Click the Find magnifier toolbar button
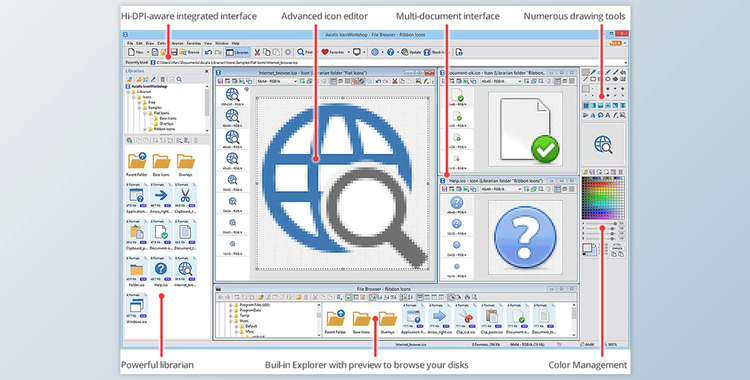The height and width of the screenshot is (380, 750). coord(305,52)
